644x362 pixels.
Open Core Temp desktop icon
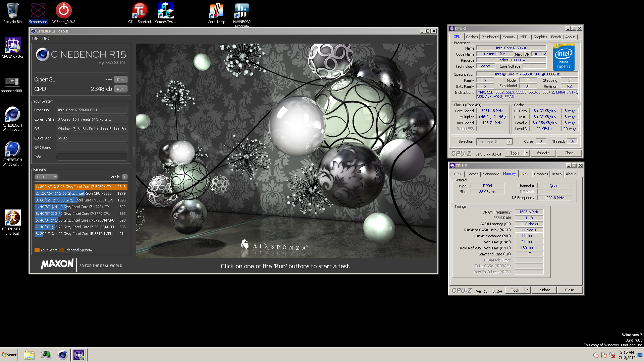click(216, 13)
